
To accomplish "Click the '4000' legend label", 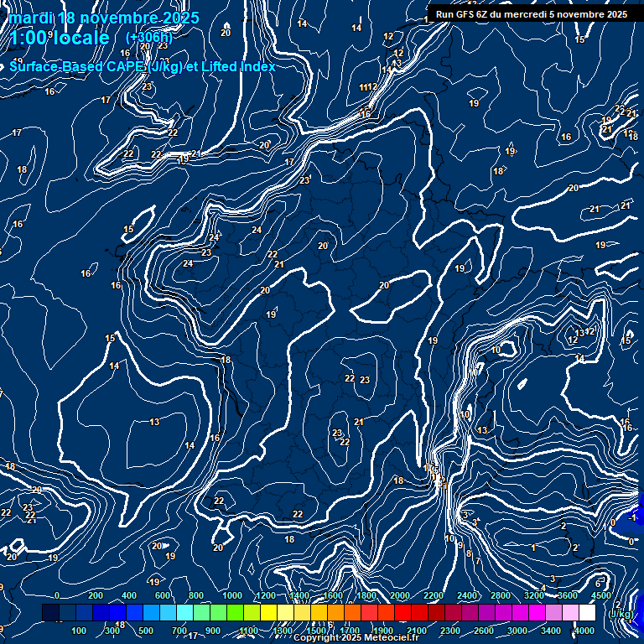I will [x=584, y=631].
